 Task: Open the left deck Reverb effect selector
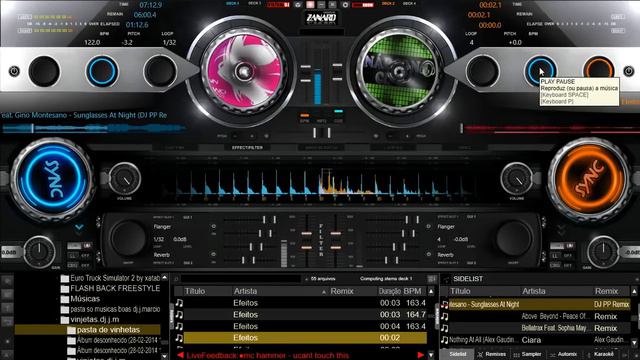coord(162,255)
